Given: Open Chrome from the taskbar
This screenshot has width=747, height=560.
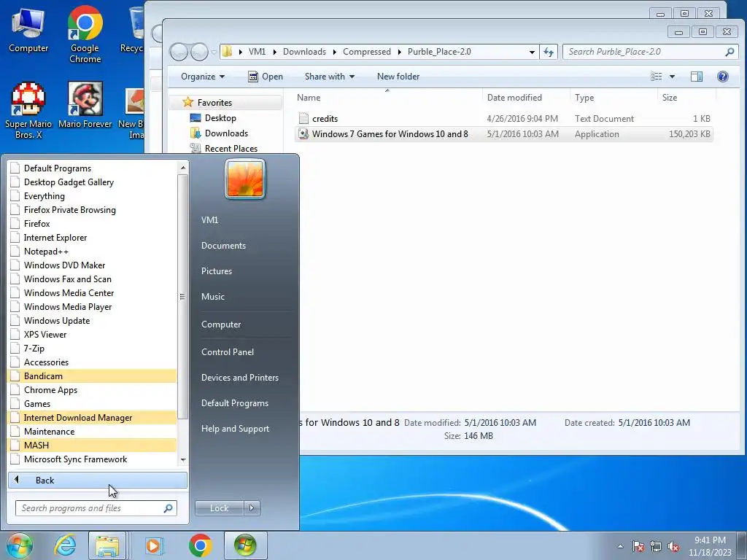Looking at the screenshot, I should [x=200, y=545].
